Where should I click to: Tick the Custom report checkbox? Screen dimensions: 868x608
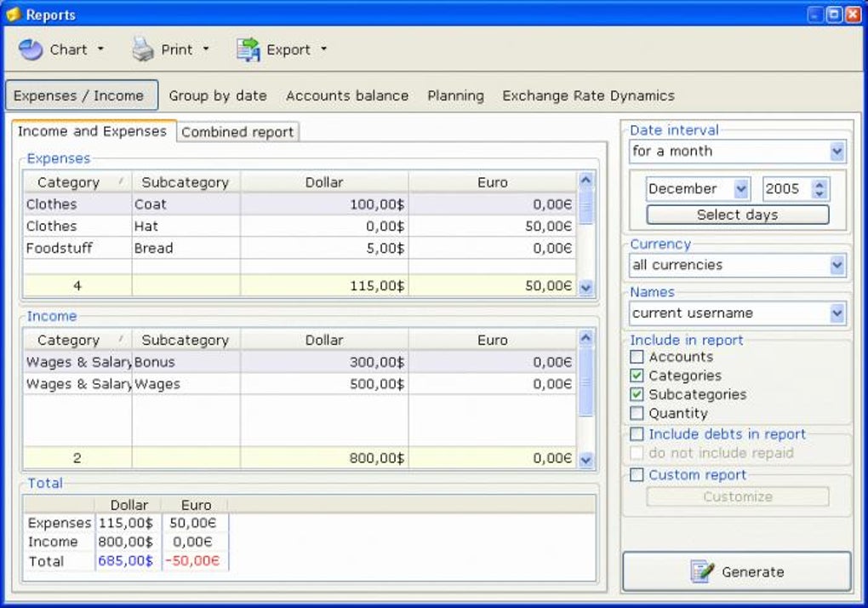637,474
